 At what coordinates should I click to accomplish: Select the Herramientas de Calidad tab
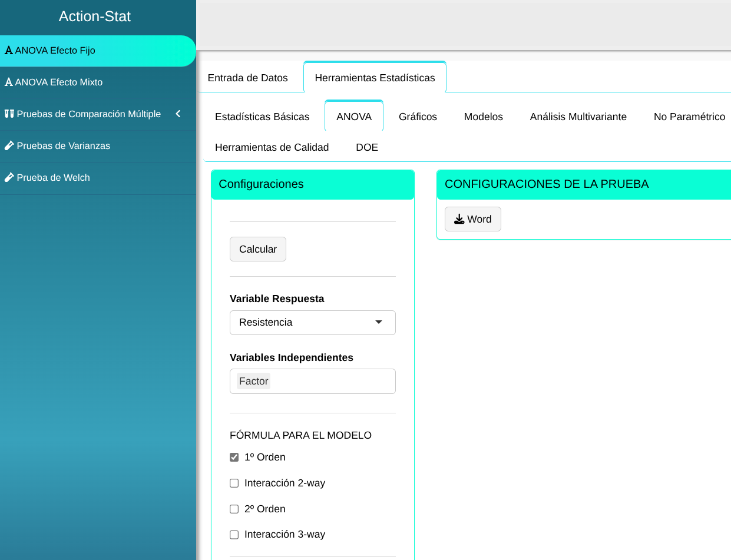click(272, 147)
